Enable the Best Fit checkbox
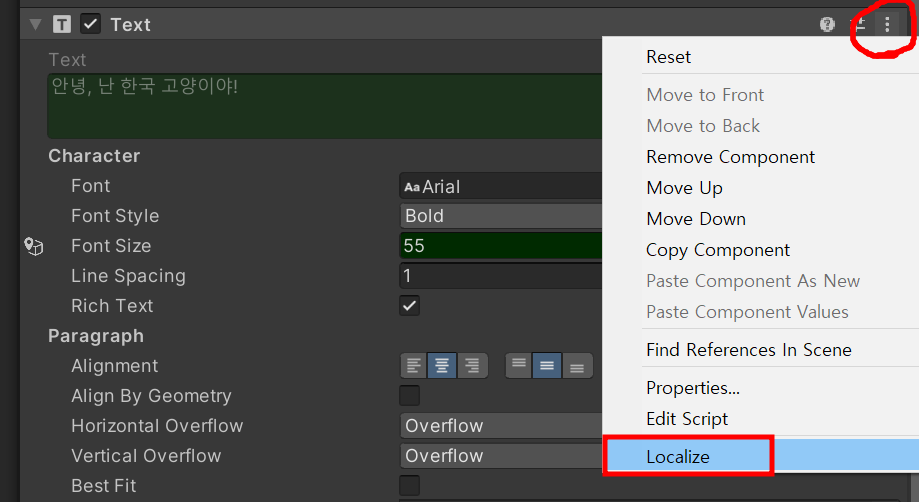 (x=410, y=486)
